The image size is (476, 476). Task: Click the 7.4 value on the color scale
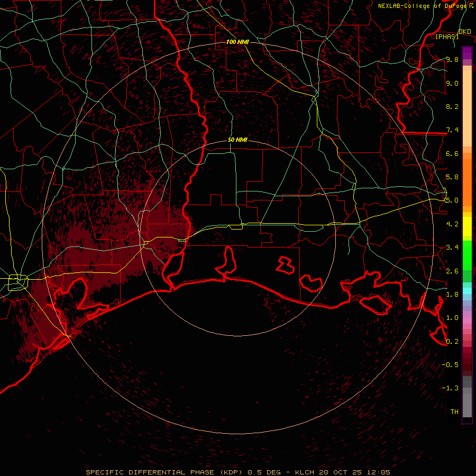click(452, 130)
